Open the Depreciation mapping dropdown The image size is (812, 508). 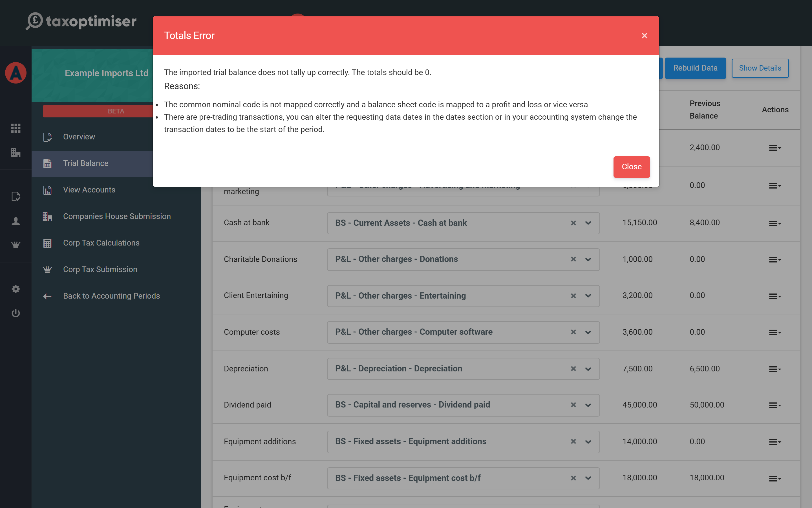[588, 369]
